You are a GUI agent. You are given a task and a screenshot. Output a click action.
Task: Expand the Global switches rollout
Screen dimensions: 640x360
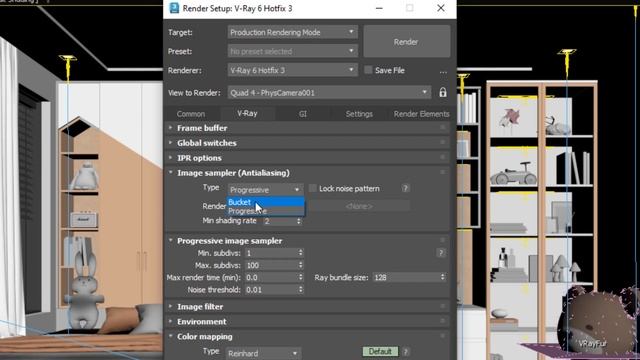point(307,143)
